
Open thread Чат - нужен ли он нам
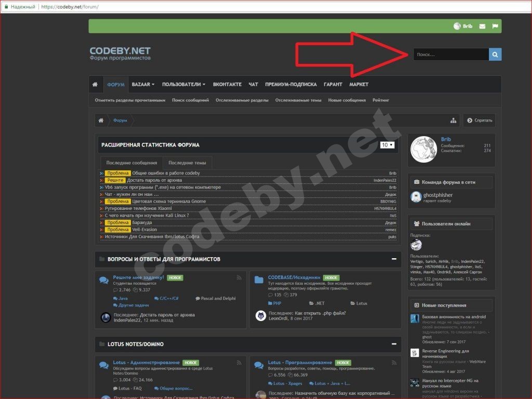point(131,194)
